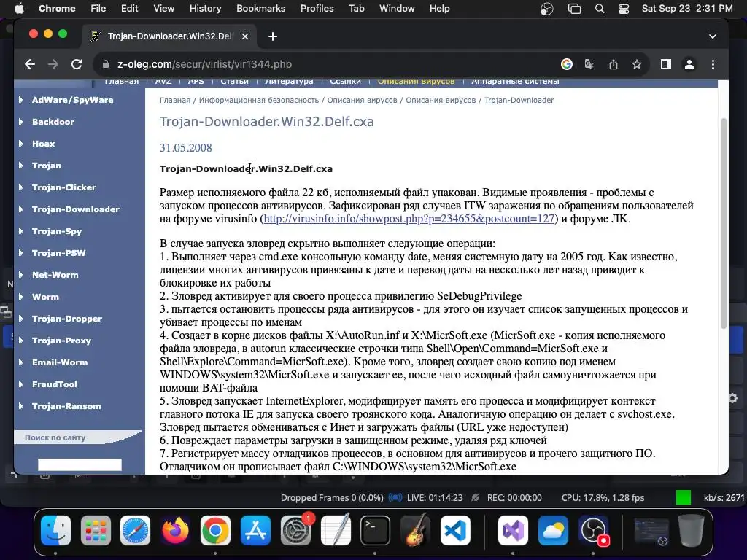747x560 pixels.
Task: Open the Google icon in the address bar
Action: 566,64
